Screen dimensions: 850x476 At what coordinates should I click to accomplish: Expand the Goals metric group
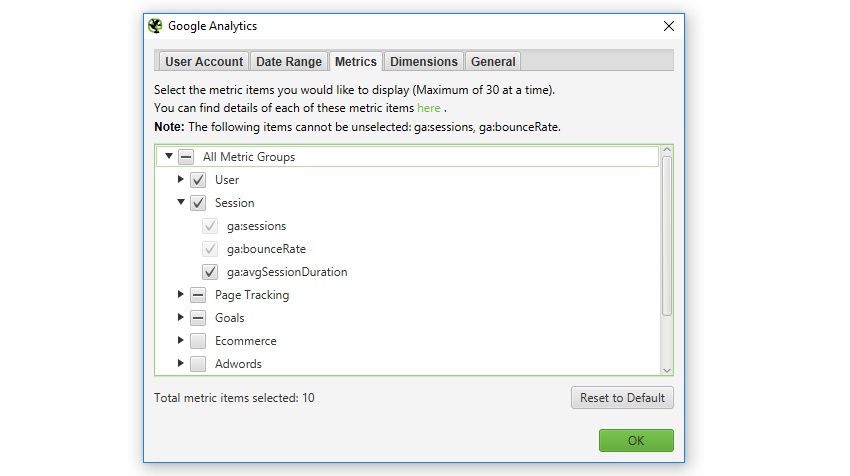181,317
